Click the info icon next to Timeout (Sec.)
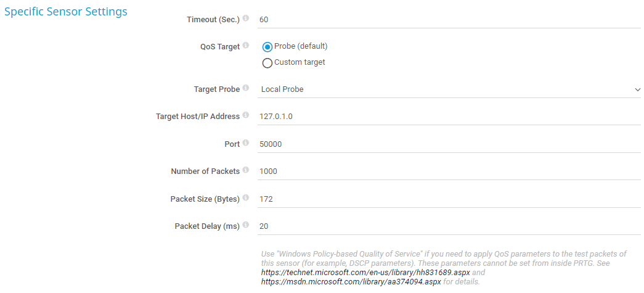The height and width of the screenshot is (293, 644). point(246,19)
